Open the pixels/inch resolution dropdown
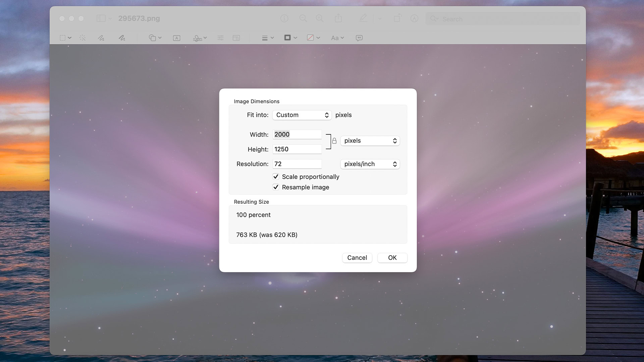The image size is (644, 362). point(370,164)
